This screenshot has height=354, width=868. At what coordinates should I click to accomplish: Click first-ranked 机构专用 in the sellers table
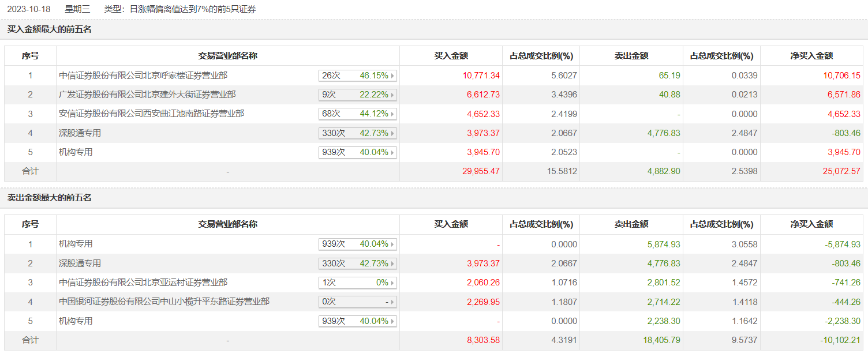click(x=76, y=244)
